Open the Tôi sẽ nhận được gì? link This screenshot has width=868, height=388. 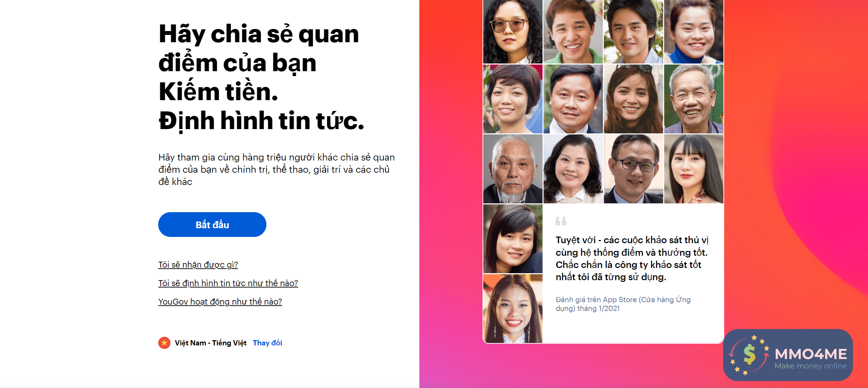pos(198,265)
